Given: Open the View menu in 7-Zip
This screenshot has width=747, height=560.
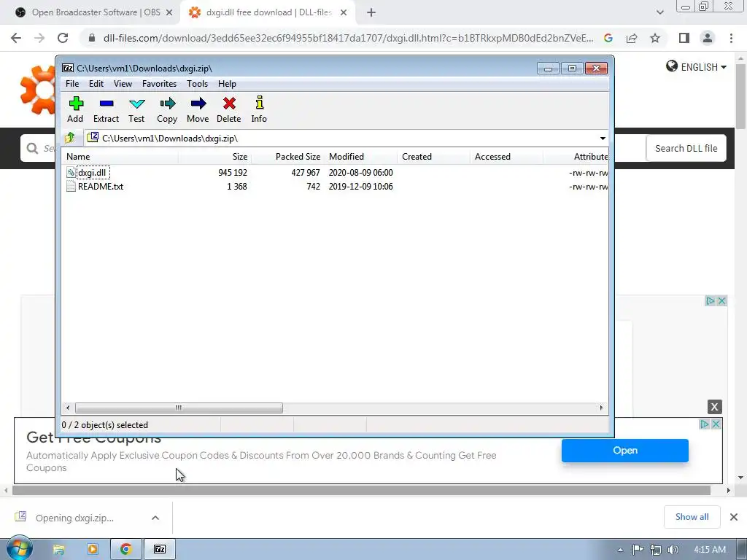Looking at the screenshot, I should (123, 84).
